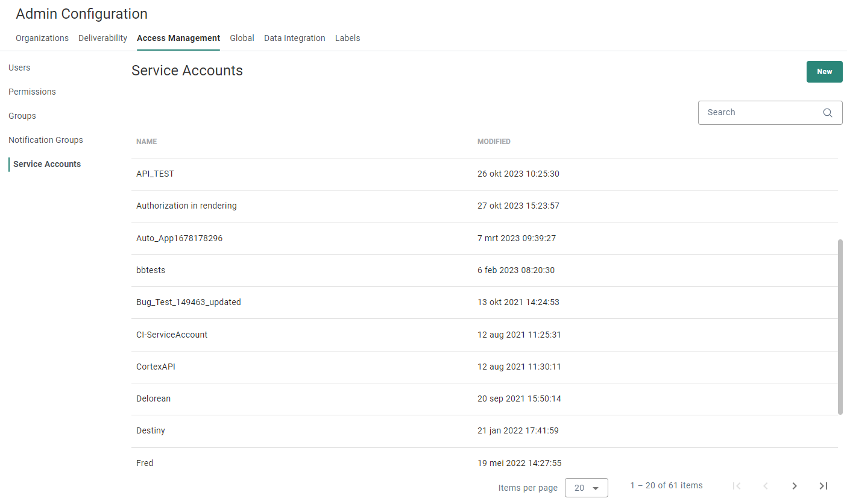Select the Data Integration tab
This screenshot has width=847, height=504.
point(294,38)
